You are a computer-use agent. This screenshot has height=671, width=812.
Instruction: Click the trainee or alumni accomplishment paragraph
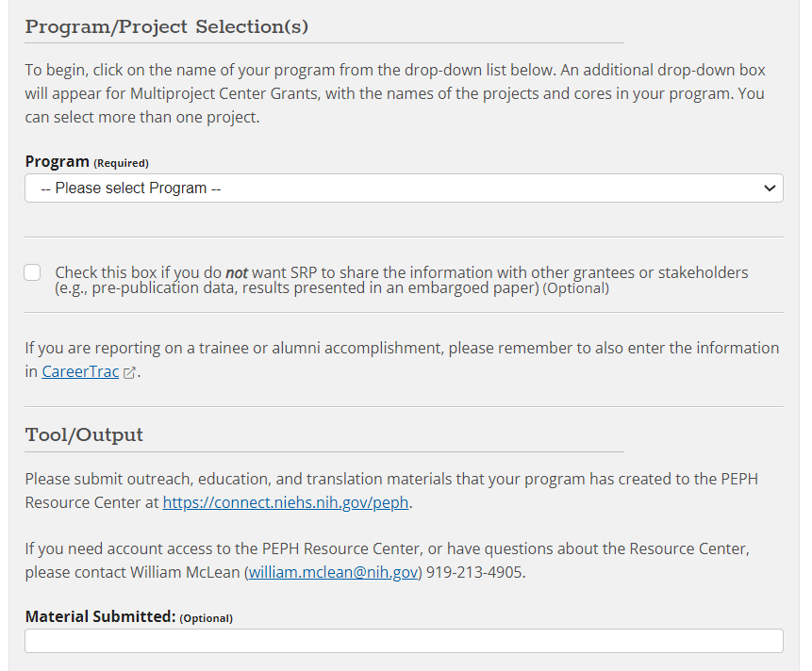(x=402, y=348)
